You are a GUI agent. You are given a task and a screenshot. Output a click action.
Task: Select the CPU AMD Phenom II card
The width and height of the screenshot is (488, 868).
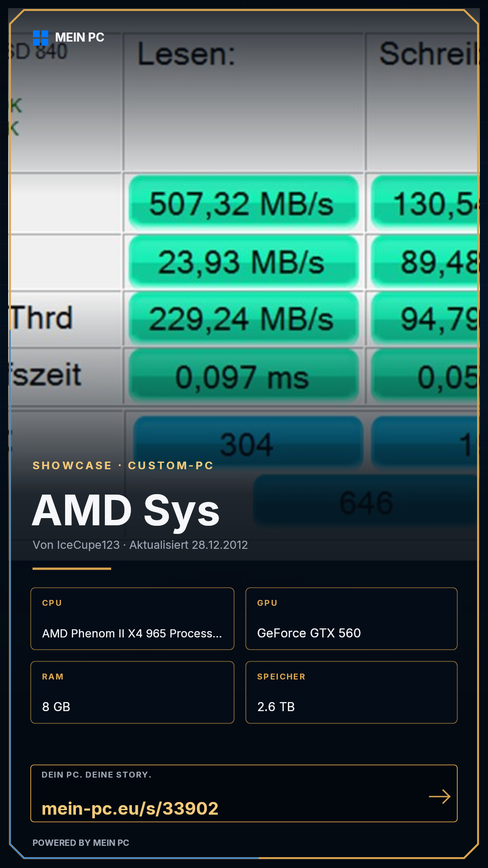point(132,618)
